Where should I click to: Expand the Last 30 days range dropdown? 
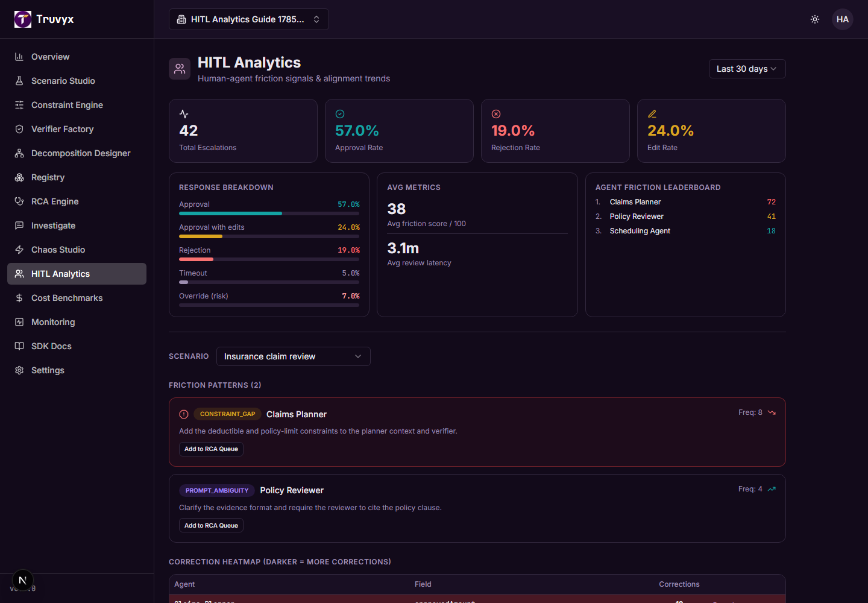(x=747, y=69)
